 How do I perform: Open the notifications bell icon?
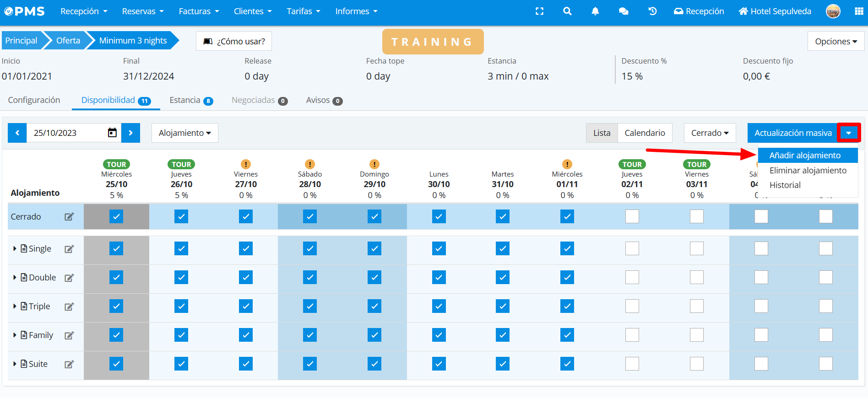595,11
